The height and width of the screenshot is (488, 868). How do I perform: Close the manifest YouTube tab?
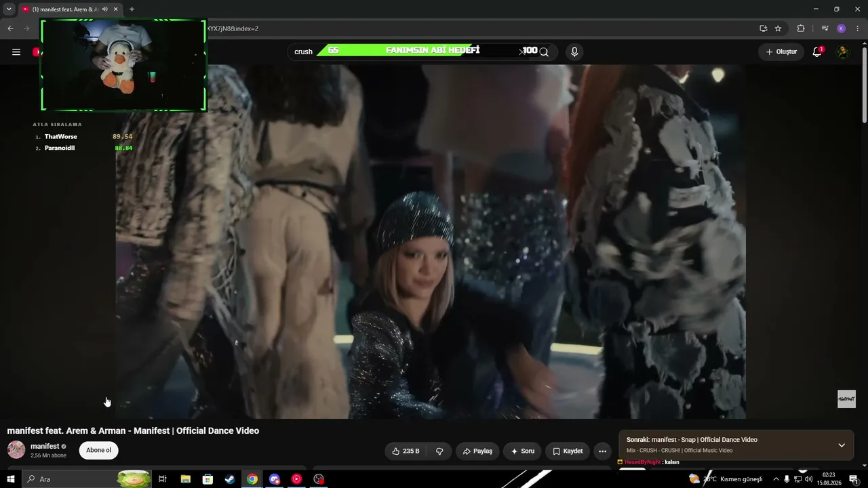[x=116, y=9]
